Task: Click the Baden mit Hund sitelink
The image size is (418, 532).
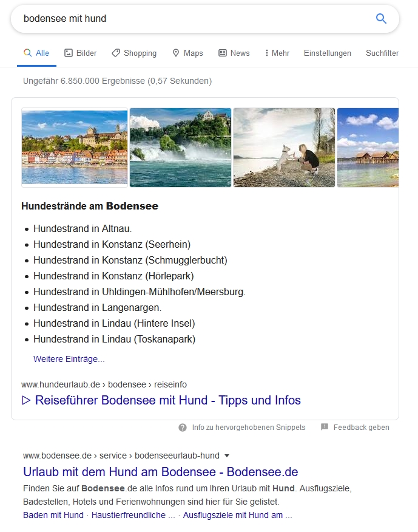Action: click(53, 515)
